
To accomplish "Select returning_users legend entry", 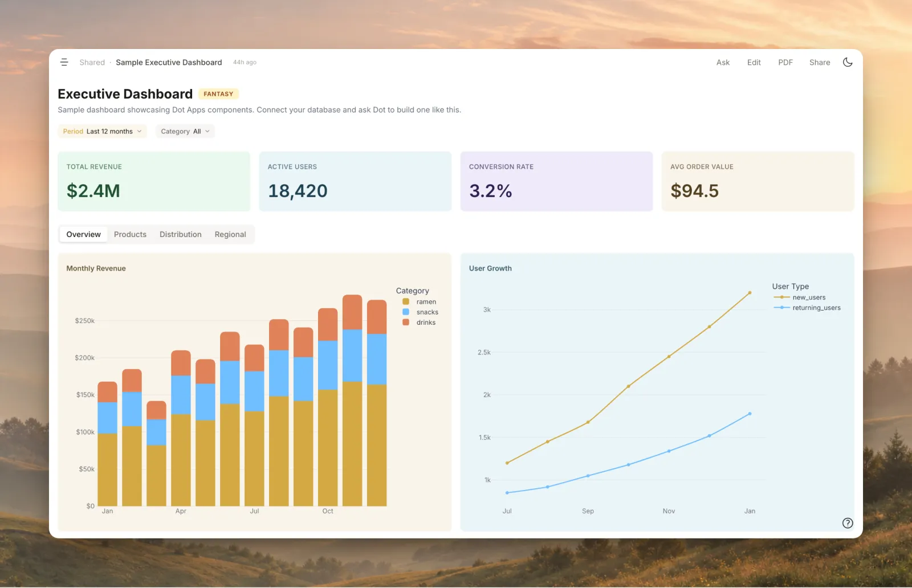I will (807, 308).
